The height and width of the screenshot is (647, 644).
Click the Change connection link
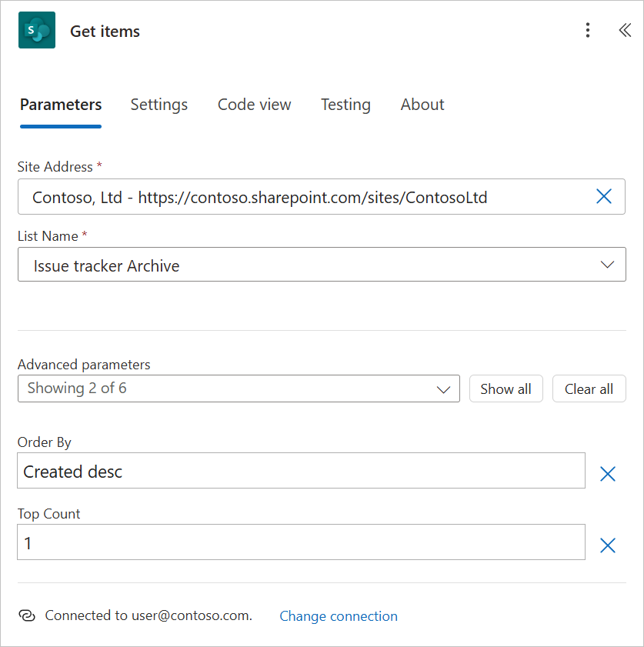point(339,616)
